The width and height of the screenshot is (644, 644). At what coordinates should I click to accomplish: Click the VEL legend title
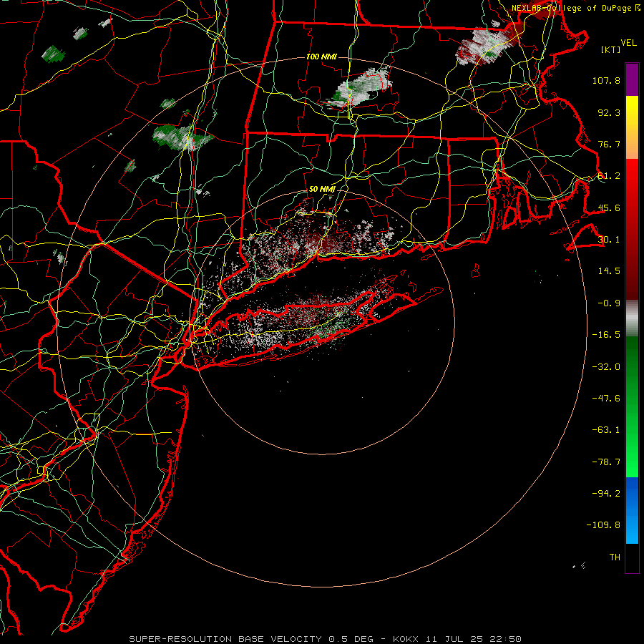coord(629,43)
